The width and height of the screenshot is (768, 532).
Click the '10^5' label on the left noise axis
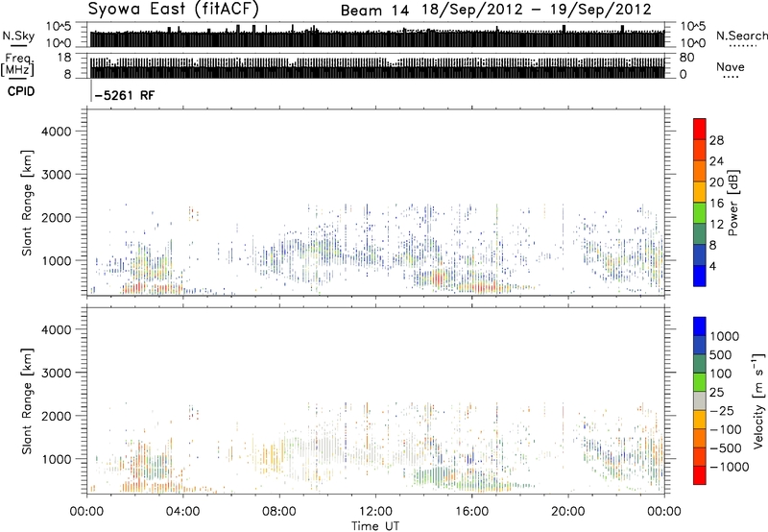pos(59,26)
